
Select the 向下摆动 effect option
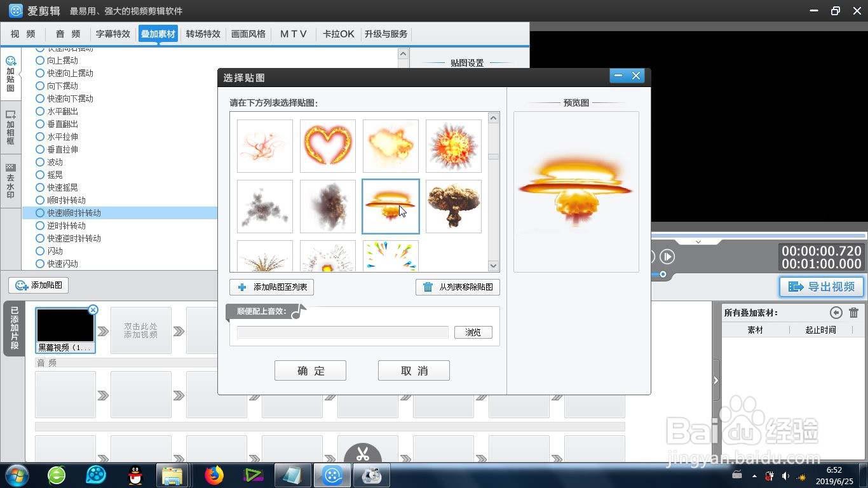coord(57,86)
